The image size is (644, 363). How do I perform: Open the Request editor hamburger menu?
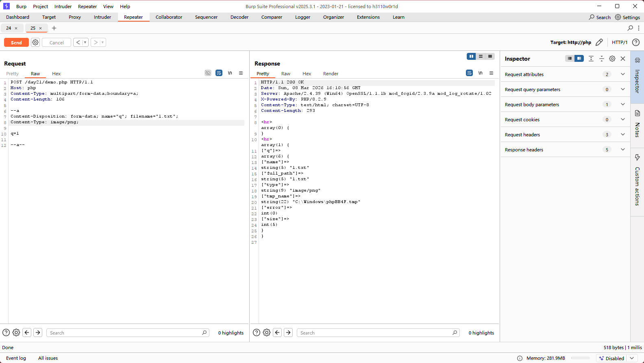(241, 73)
